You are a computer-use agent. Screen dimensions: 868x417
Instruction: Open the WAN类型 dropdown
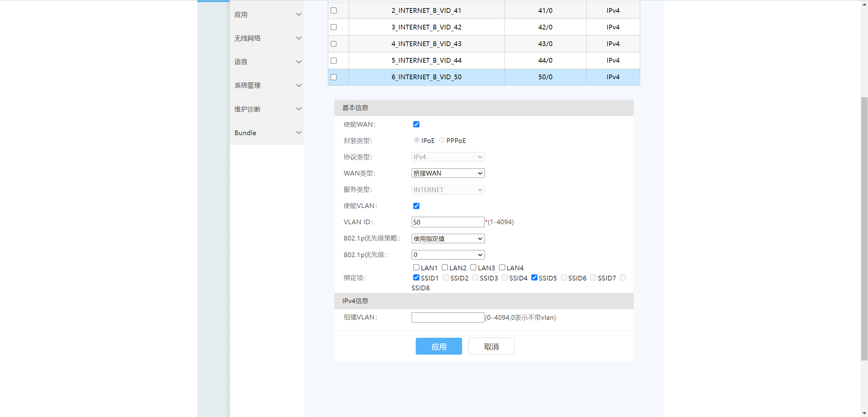(448, 173)
